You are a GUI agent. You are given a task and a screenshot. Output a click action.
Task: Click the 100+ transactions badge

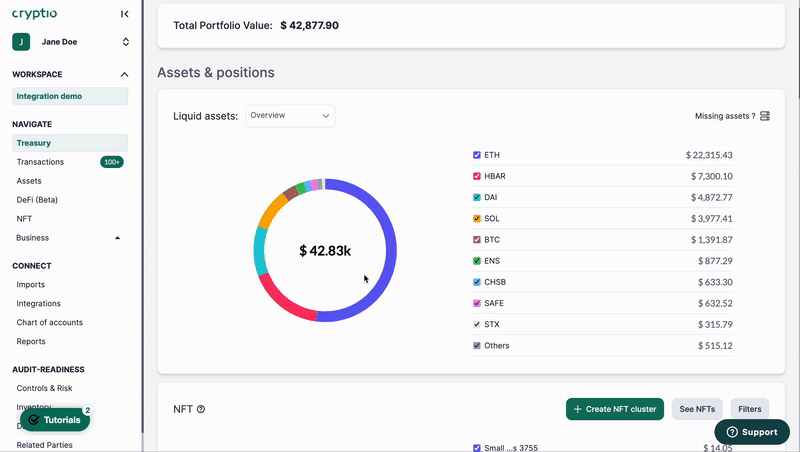pyautogui.click(x=112, y=162)
